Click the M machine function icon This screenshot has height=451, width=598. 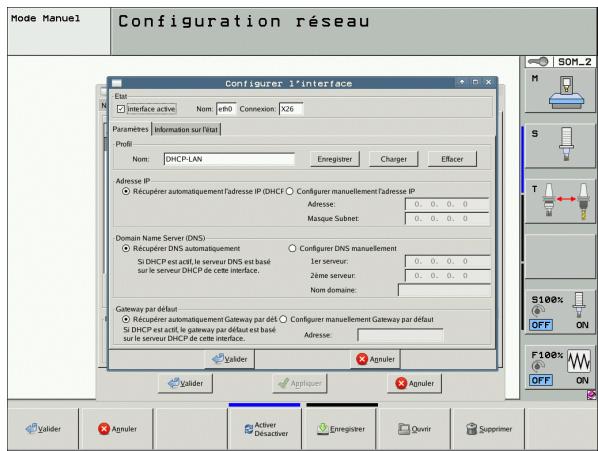[566, 92]
